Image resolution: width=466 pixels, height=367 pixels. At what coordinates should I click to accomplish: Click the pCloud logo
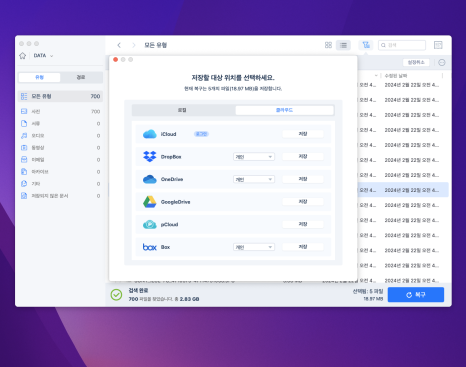click(x=150, y=224)
